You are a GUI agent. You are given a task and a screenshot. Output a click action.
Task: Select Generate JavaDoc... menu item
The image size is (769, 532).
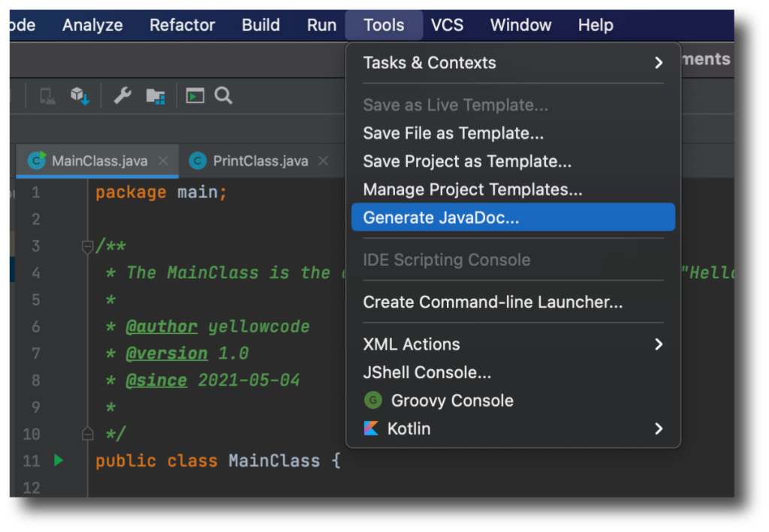click(513, 218)
